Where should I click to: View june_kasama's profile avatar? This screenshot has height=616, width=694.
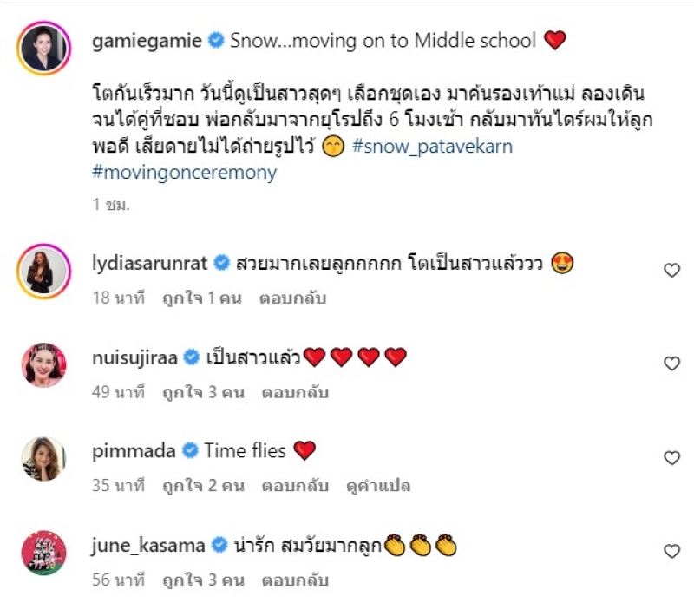pyautogui.click(x=44, y=553)
